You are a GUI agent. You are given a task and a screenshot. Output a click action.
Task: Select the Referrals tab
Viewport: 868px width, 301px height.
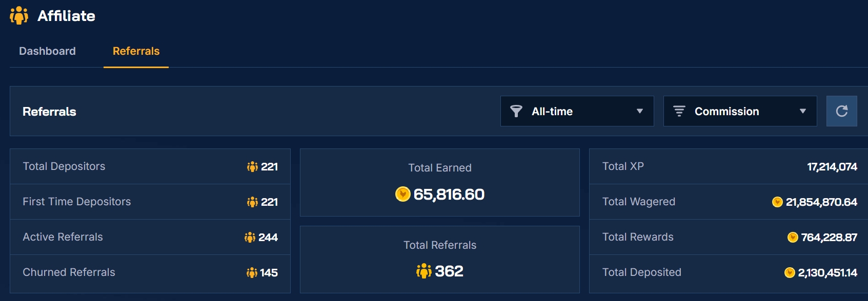click(x=136, y=51)
